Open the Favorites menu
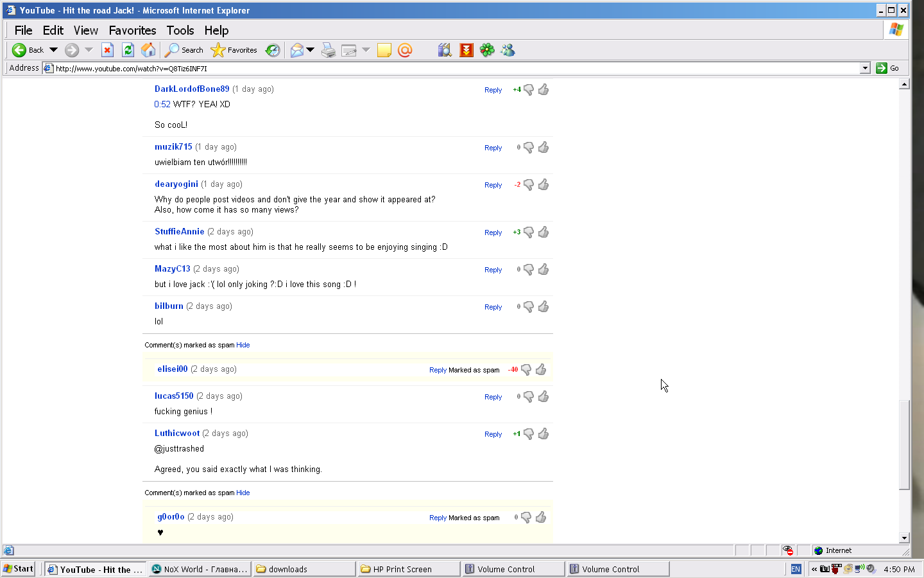 (132, 30)
